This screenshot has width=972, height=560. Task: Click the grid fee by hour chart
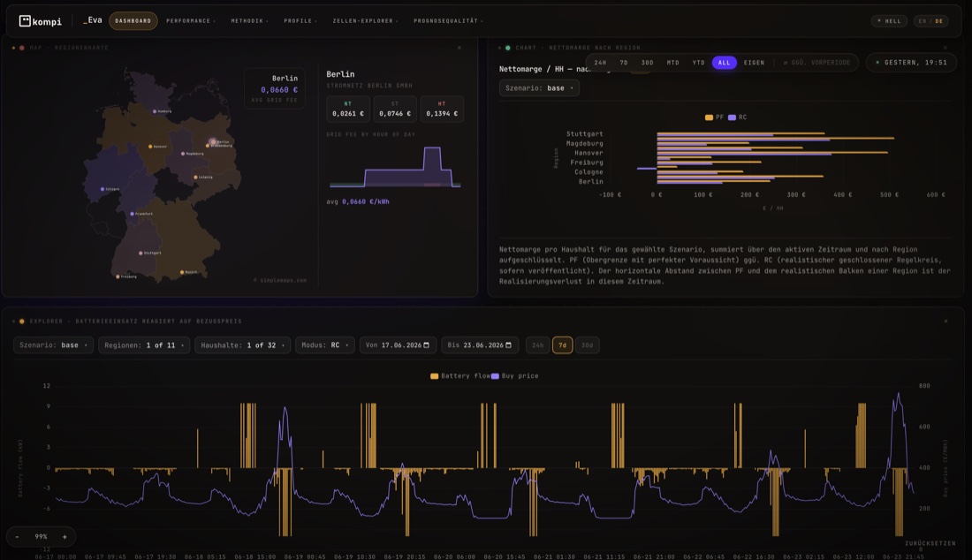click(395, 166)
